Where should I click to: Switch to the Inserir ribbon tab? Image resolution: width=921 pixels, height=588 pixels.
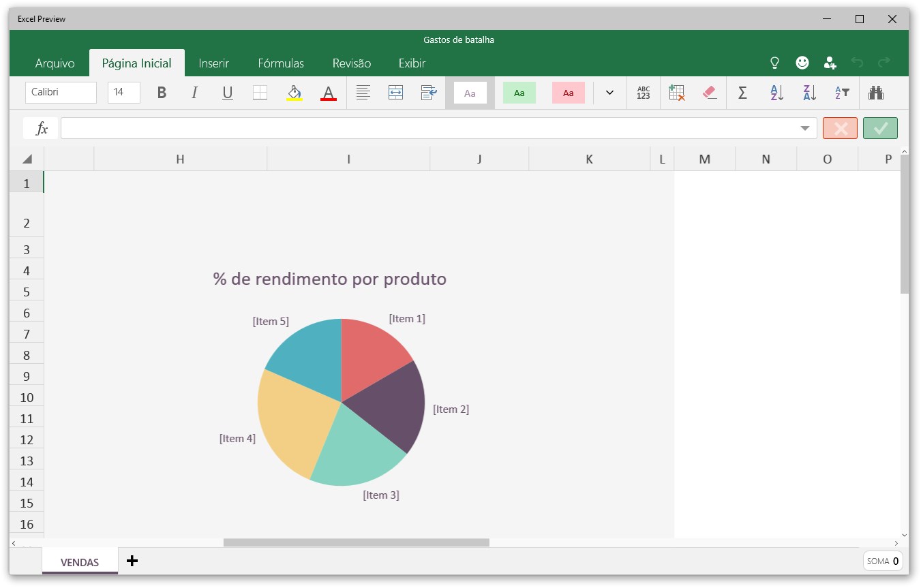213,63
